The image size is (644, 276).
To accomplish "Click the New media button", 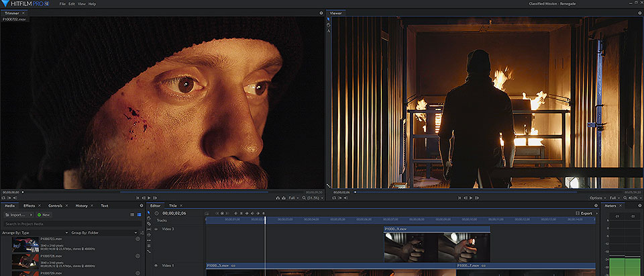I will 44,215.
